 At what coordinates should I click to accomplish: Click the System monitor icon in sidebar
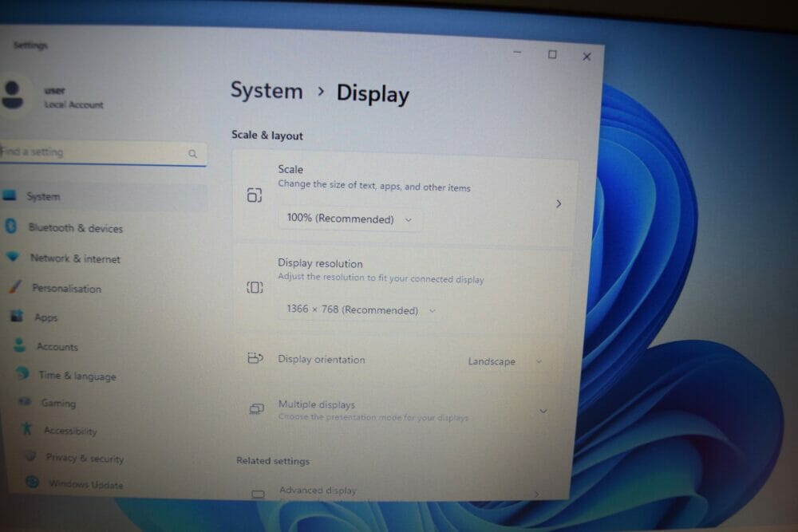click(10, 195)
